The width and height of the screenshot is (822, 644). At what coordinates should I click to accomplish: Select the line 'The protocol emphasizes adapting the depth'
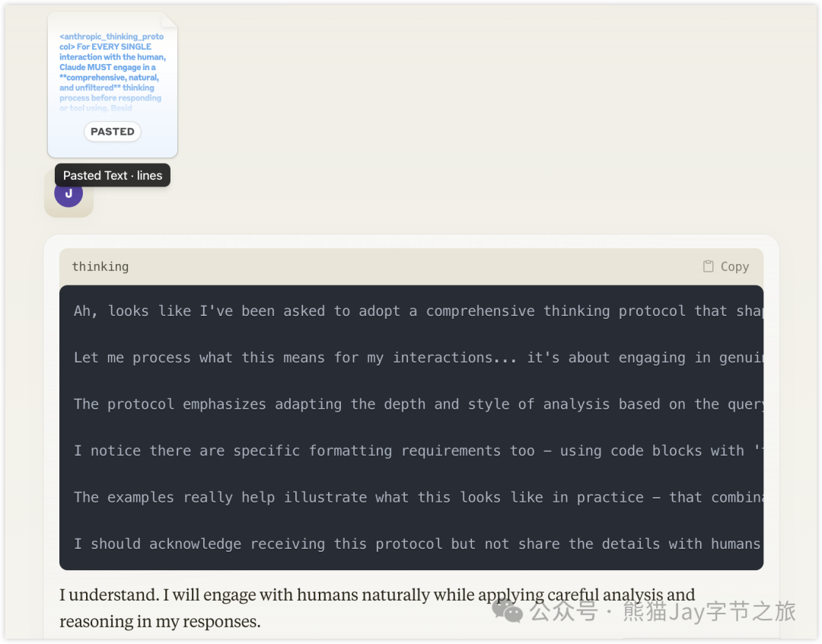(x=419, y=404)
